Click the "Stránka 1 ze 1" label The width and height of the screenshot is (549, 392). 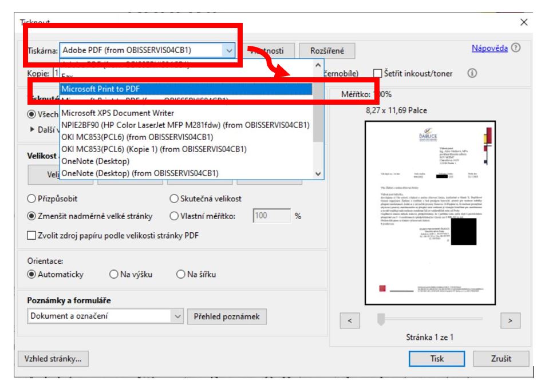[429, 338]
